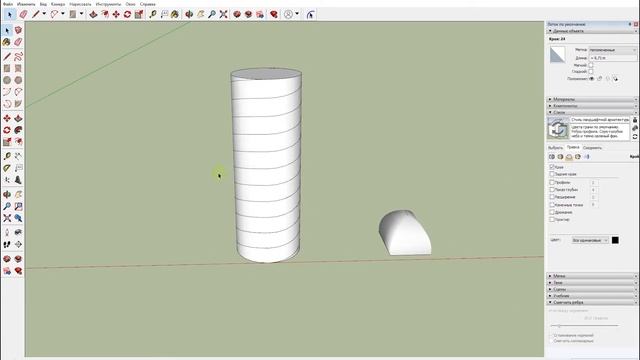This screenshot has width=640, height=360.
Task: Activate Push/Pull tool in top toolbar
Action: [93, 15]
